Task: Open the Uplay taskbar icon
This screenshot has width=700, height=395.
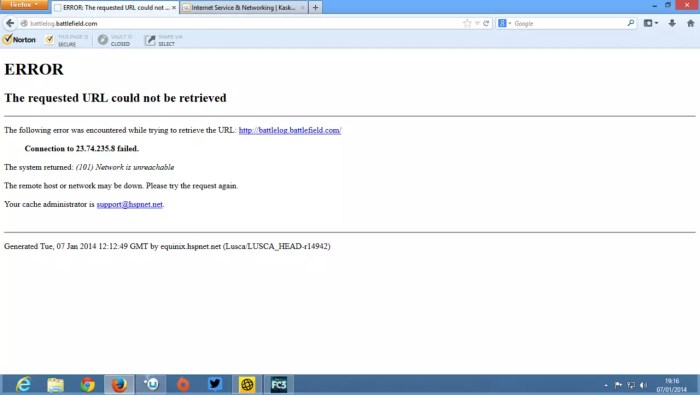Action: [151, 384]
